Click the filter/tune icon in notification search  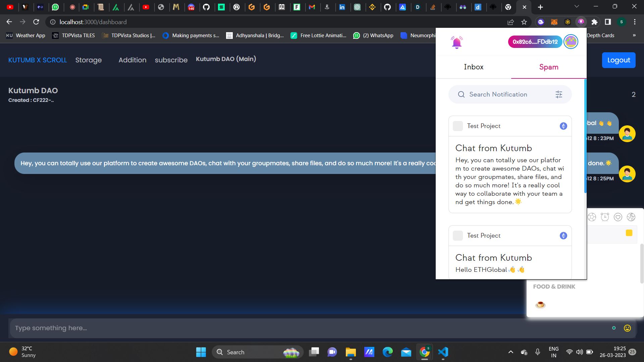[559, 94]
